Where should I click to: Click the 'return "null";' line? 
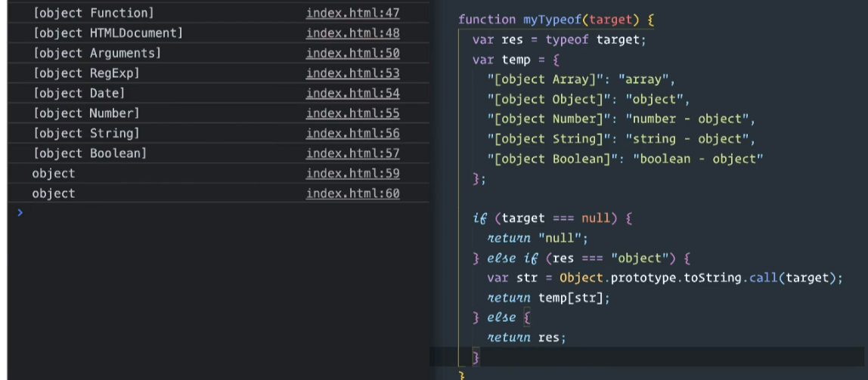538,239
